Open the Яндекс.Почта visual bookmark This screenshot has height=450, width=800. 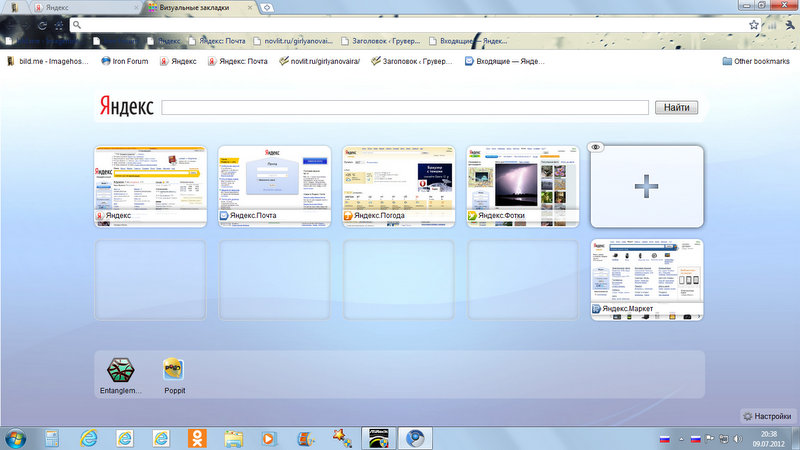274,186
